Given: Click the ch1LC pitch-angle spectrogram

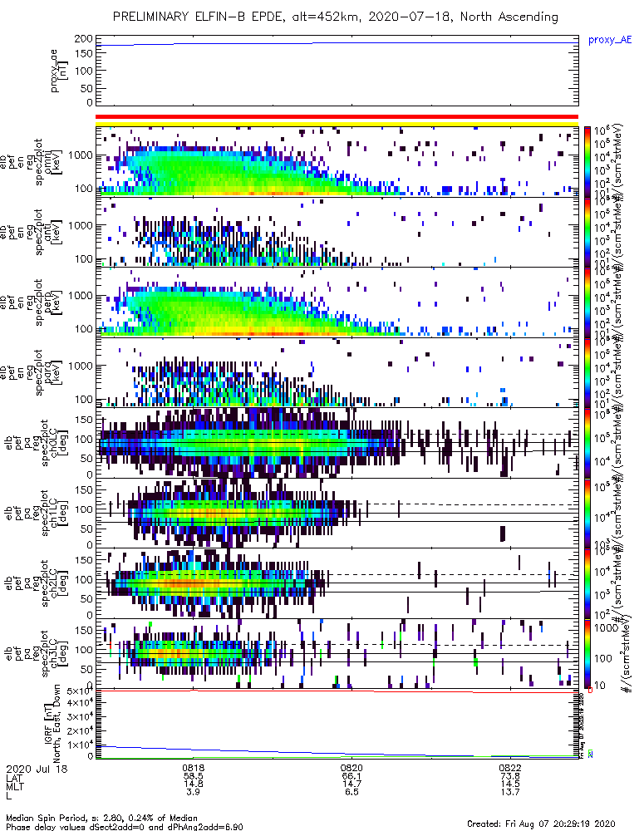Looking at the screenshot, I should tap(337, 513).
